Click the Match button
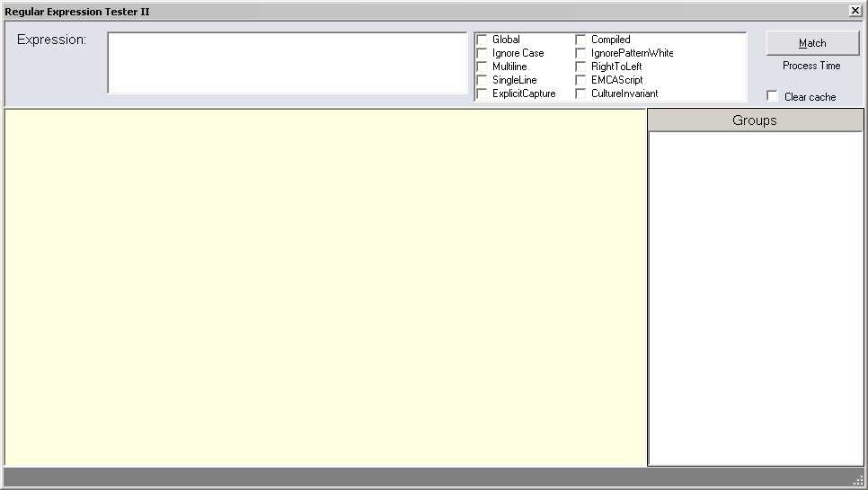 pos(812,43)
